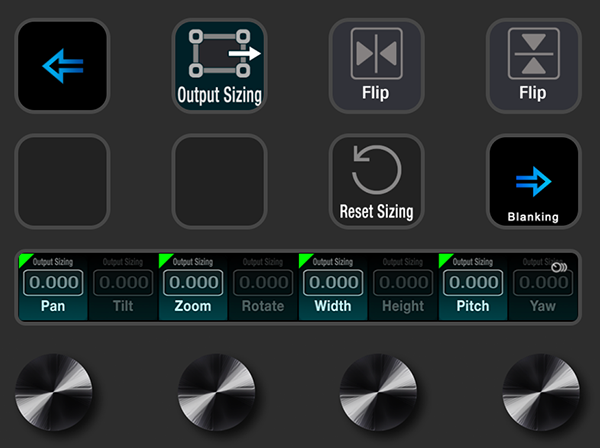Click the fourth knob under Pitch/Yaw
This screenshot has height=448, width=600.
click(541, 393)
